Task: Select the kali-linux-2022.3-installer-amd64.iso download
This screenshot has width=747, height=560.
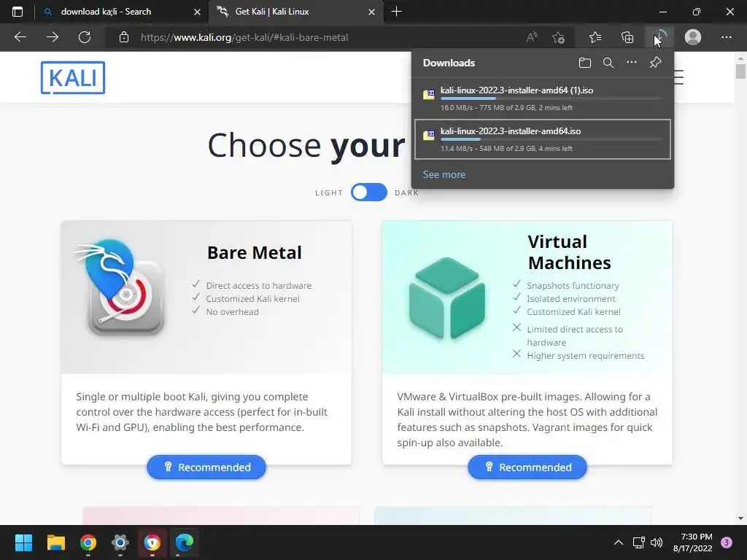Action: [x=543, y=139]
